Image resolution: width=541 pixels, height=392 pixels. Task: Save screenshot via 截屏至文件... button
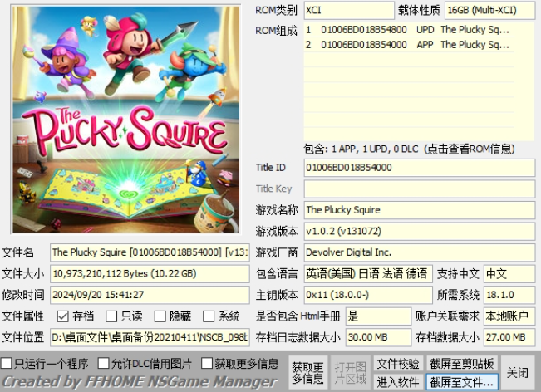(462, 382)
